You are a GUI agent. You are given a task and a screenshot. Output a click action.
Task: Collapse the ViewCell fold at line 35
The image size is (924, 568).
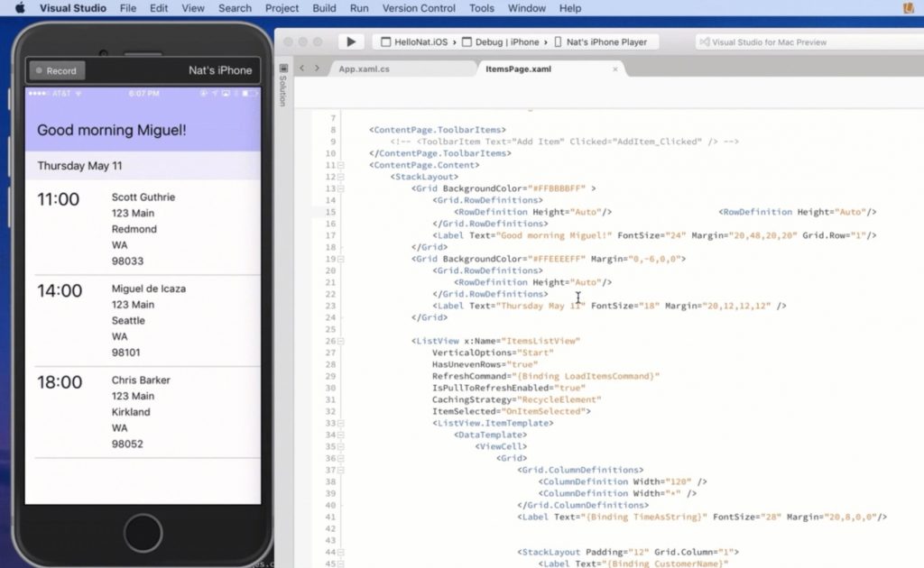tap(341, 447)
